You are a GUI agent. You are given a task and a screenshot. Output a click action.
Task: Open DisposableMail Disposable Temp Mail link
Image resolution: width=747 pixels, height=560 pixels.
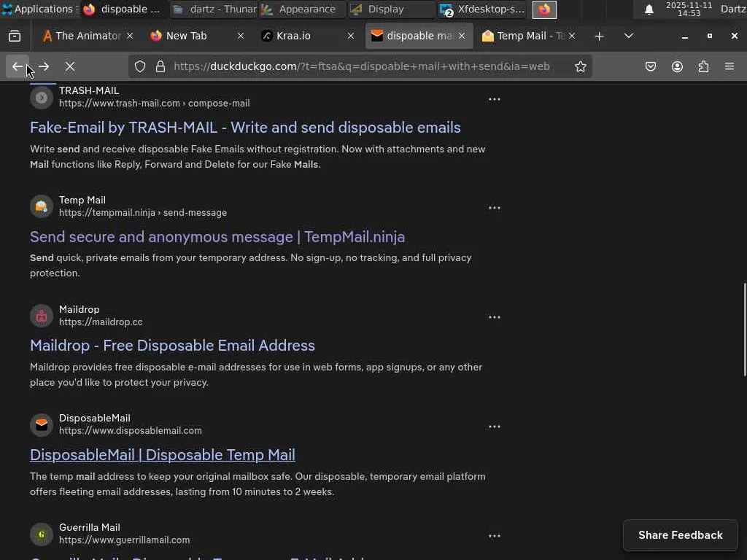pyautogui.click(x=163, y=455)
